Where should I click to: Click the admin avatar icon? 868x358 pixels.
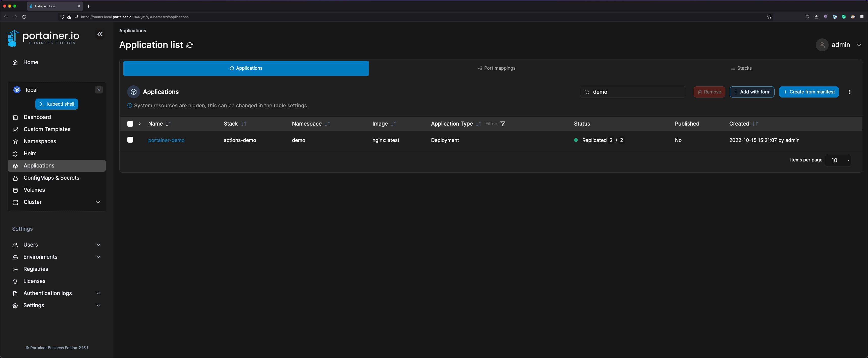822,45
